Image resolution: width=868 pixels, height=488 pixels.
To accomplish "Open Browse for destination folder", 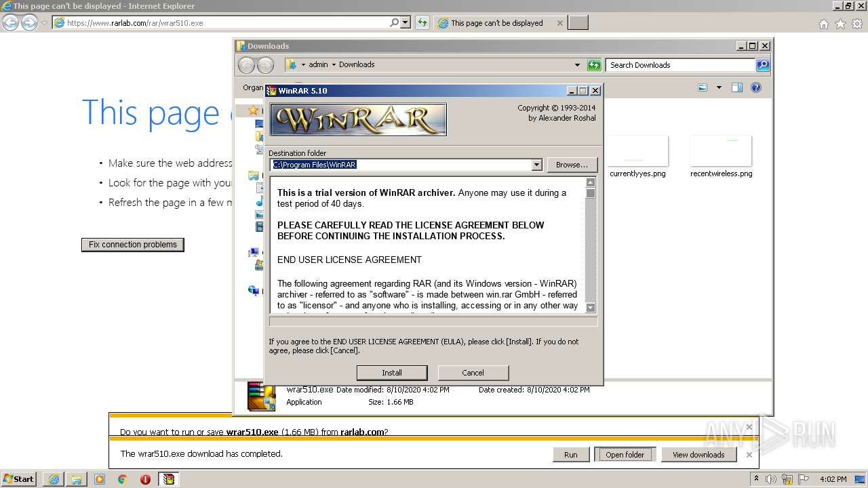I will click(x=572, y=165).
